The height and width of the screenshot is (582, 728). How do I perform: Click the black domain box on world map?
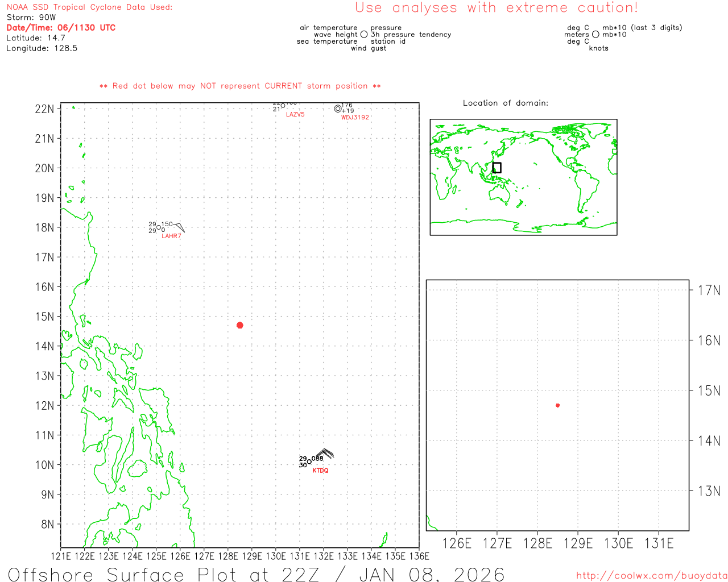[497, 168]
